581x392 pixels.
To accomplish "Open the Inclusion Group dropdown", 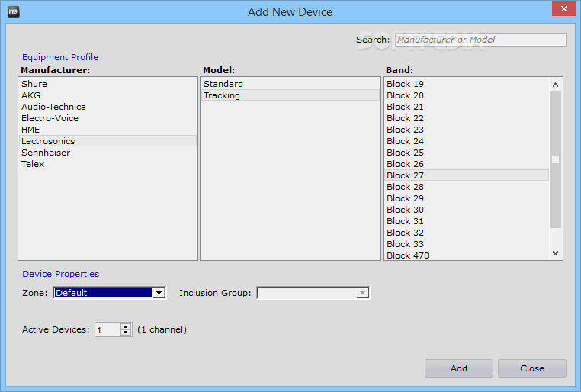I will [x=362, y=293].
